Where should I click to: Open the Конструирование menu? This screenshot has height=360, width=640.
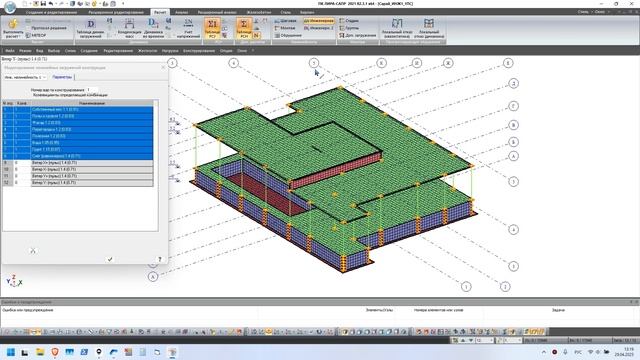coord(199,51)
